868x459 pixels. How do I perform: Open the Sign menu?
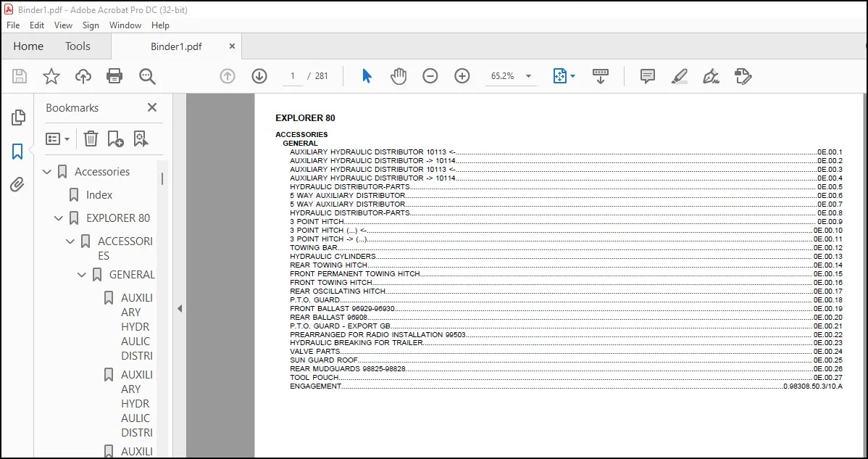[x=91, y=25]
